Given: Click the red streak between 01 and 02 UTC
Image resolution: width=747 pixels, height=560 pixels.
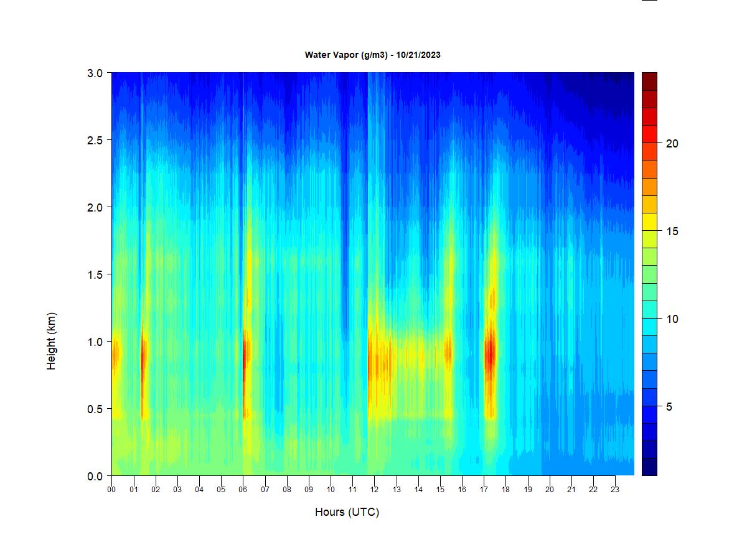Looking at the screenshot, I should click(x=143, y=358).
